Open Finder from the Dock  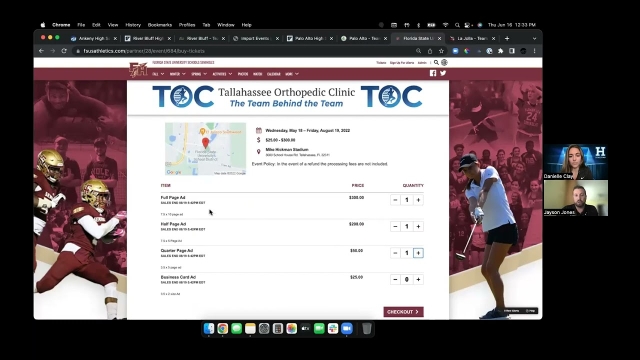pos(209,329)
